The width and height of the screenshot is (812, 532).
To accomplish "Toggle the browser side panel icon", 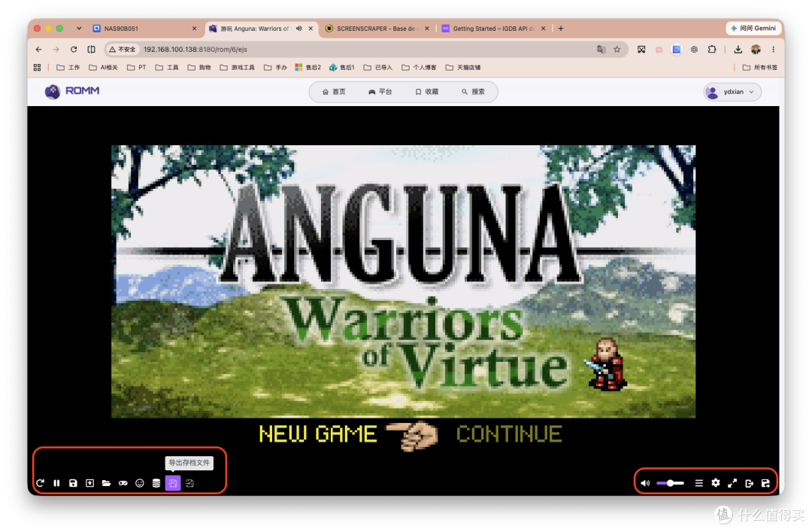I will tap(91, 49).
